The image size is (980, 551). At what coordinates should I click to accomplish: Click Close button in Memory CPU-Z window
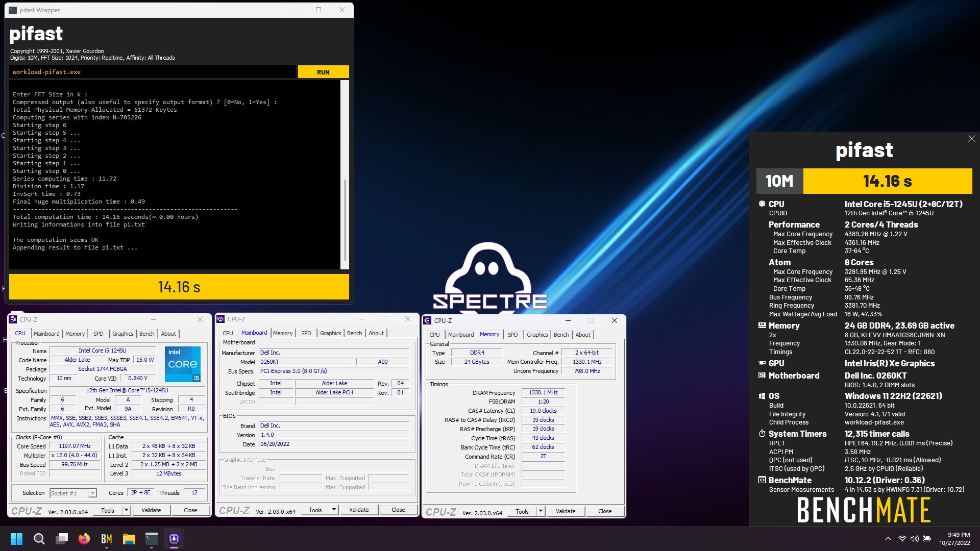click(x=605, y=511)
